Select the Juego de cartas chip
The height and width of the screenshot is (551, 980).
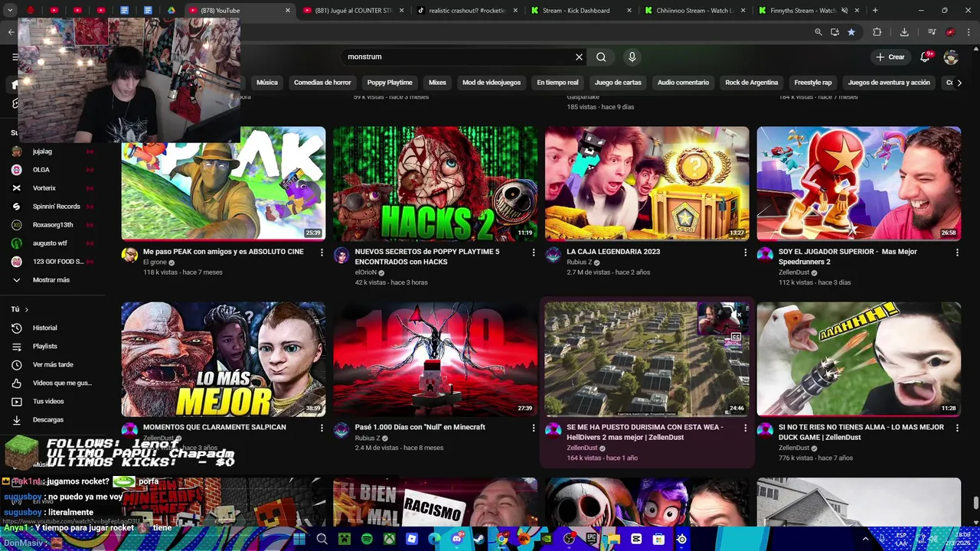coord(618,83)
